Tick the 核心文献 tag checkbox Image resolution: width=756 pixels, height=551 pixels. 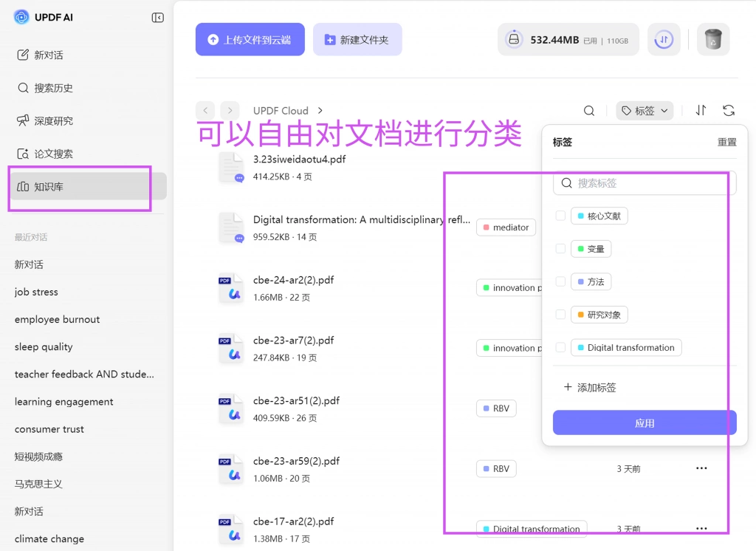[x=560, y=216]
